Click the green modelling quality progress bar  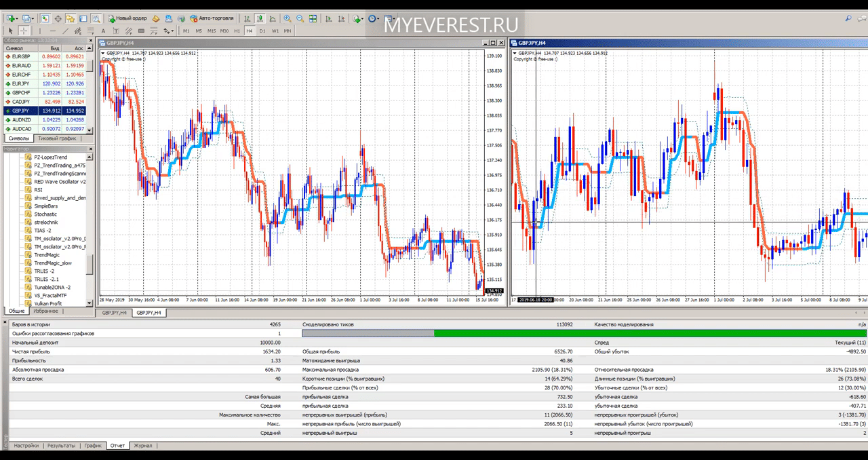point(650,333)
